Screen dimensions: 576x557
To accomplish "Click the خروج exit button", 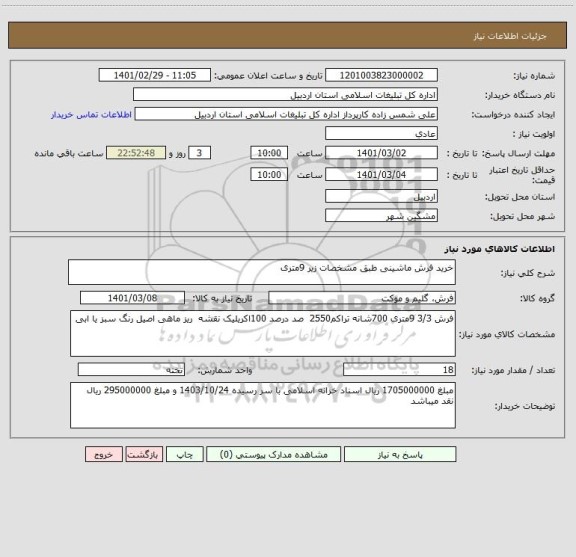I will [104, 454].
